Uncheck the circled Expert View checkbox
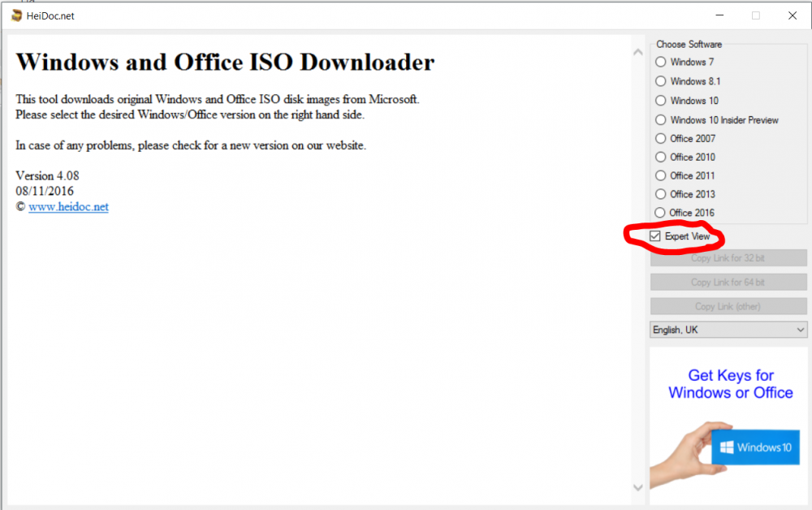The height and width of the screenshot is (510, 812). [655, 236]
